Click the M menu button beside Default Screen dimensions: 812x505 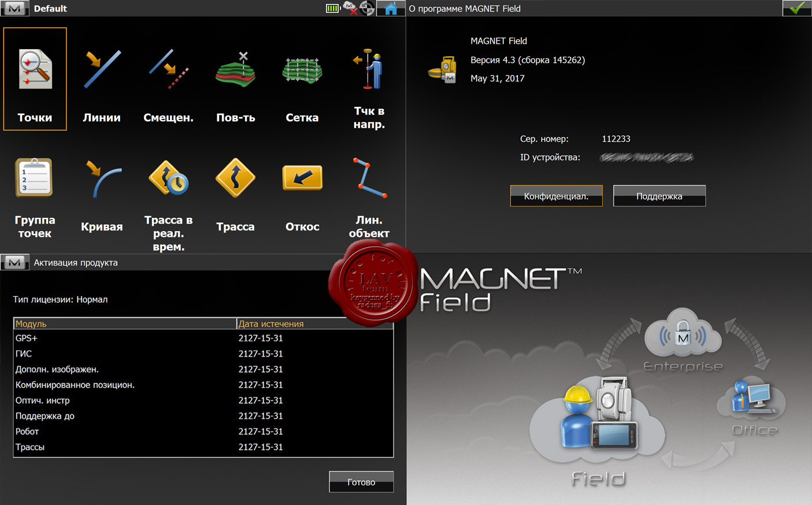[x=14, y=8]
